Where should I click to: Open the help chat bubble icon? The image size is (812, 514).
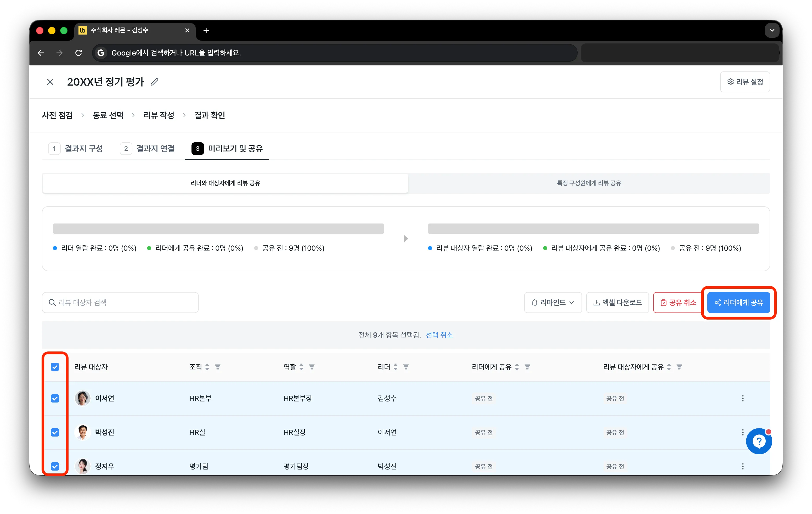759,441
